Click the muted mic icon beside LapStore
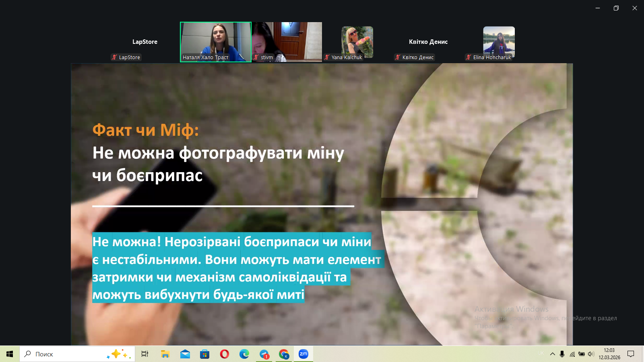 click(114, 58)
